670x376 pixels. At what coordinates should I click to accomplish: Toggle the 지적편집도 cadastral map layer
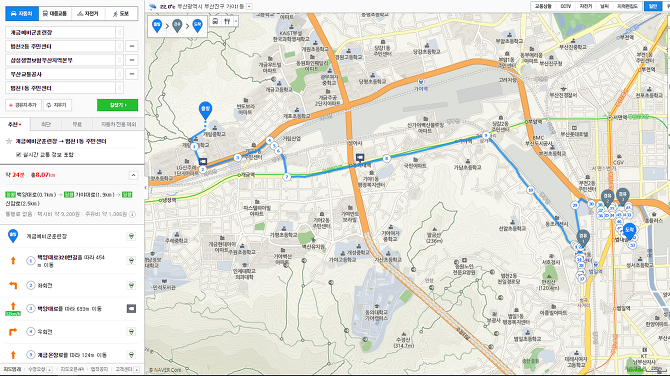tap(627, 6)
